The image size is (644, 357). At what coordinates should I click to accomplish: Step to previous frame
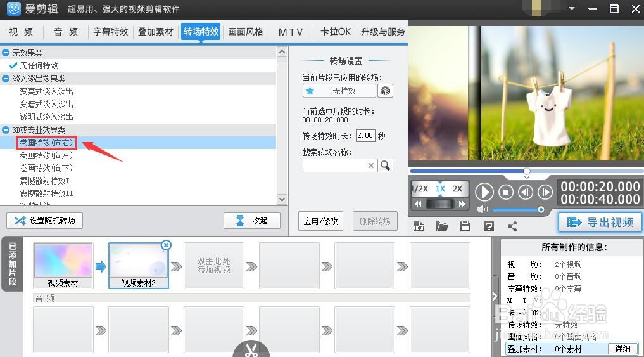(526, 192)
